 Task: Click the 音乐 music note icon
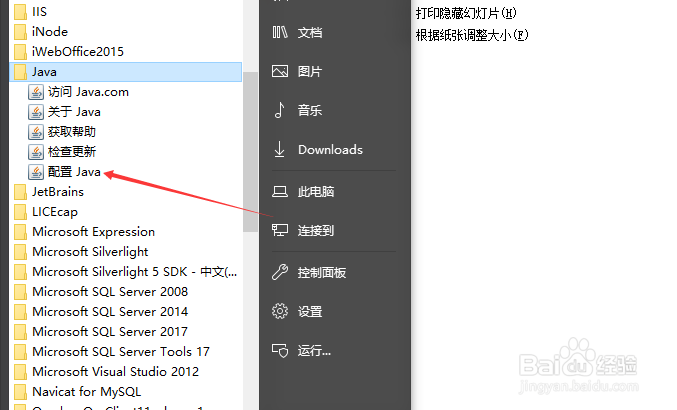click(x=280, y=110)
